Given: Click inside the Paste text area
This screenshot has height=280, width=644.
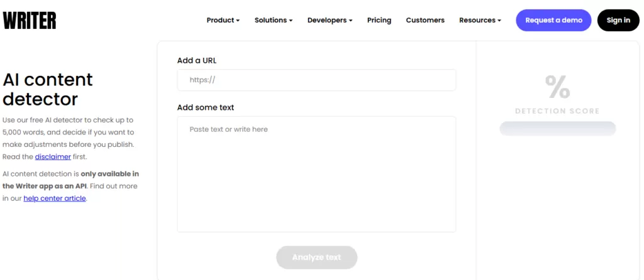Looking at the screenshot, I should 317,175.
